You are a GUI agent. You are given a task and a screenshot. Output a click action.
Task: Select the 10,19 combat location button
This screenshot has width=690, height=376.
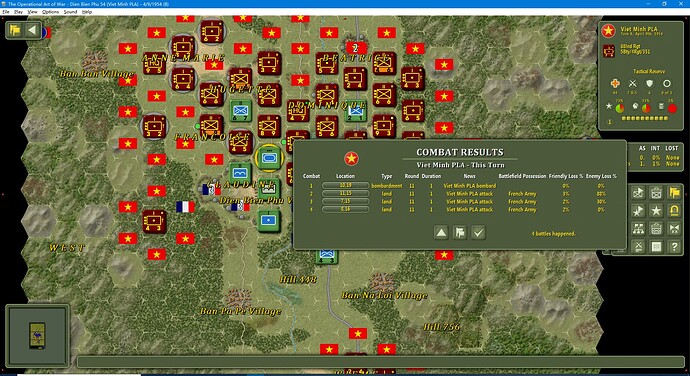coord(345,186)
